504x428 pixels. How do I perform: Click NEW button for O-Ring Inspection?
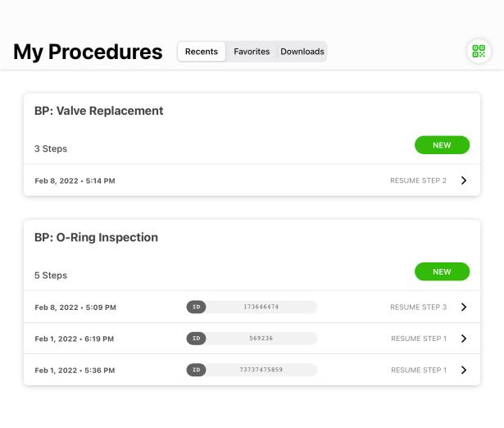click(442, 271)
